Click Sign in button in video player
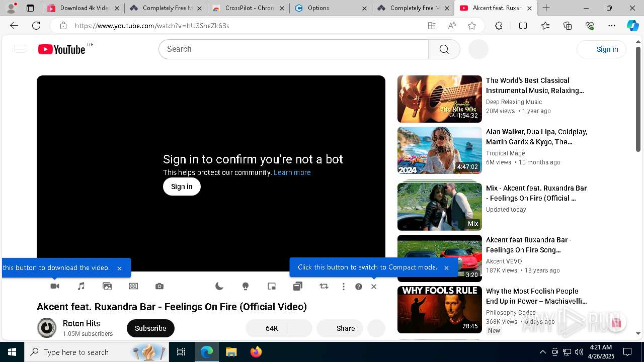This screenshot has height=362, width=644. [182, 187]
